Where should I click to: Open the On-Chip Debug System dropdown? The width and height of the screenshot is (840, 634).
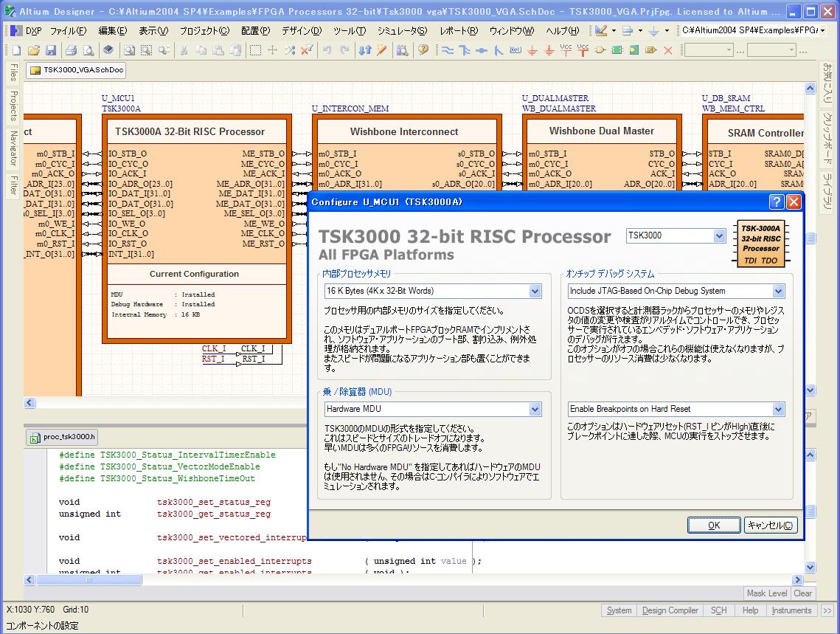point(778,291)
